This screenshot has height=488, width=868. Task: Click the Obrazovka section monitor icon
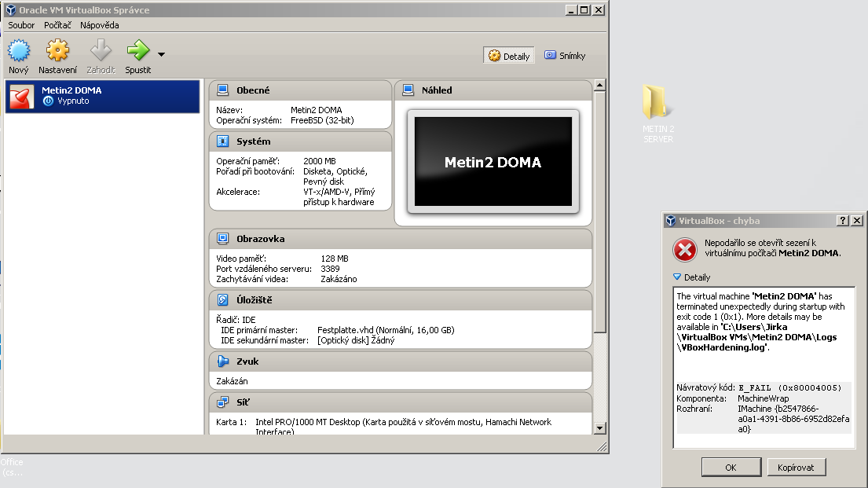tap(222, 239)
